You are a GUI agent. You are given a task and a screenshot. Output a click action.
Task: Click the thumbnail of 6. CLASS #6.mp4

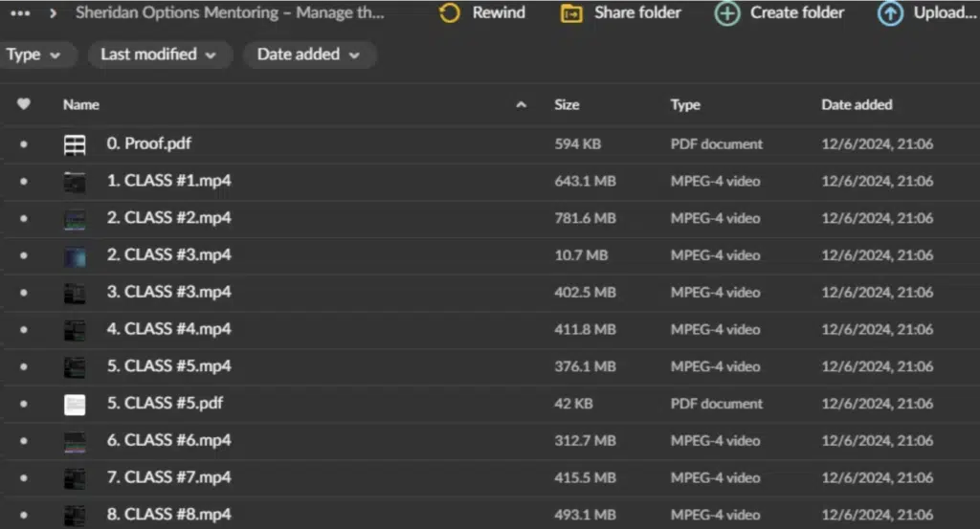click(75, 442)
